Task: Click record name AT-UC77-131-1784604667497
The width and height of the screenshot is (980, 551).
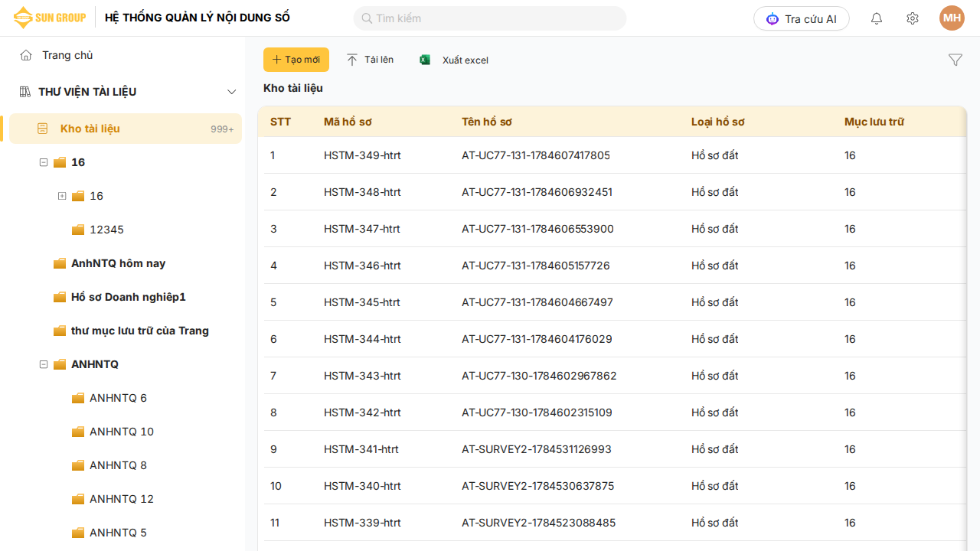Action: (x=537, y=302)
